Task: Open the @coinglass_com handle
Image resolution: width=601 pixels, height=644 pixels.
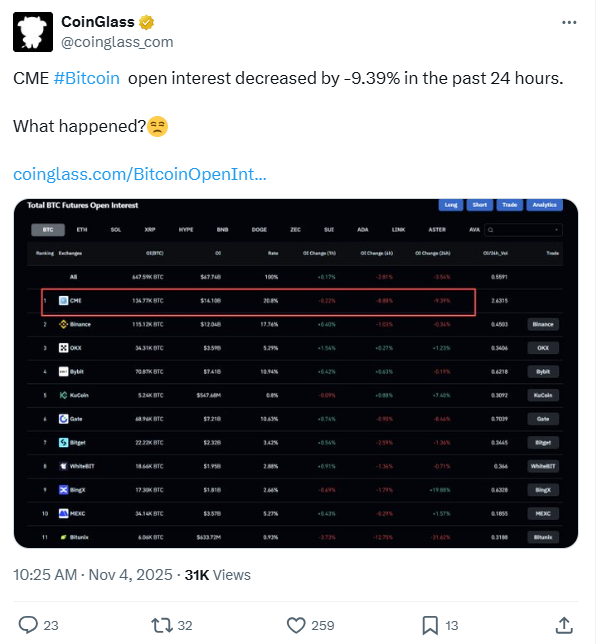Action: (x=117, y=41)
